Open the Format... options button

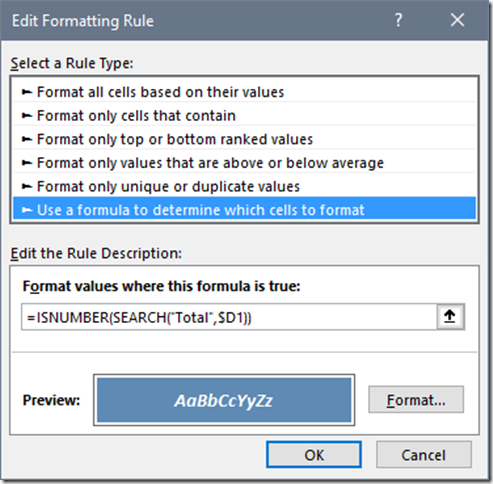pyautogui.click(x=416, y=400)
